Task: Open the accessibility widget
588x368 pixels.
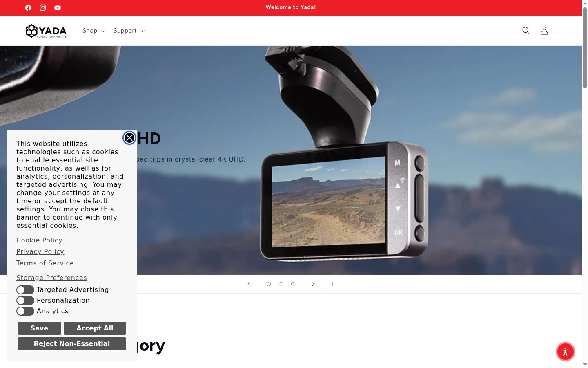Action: pos(566,352)
